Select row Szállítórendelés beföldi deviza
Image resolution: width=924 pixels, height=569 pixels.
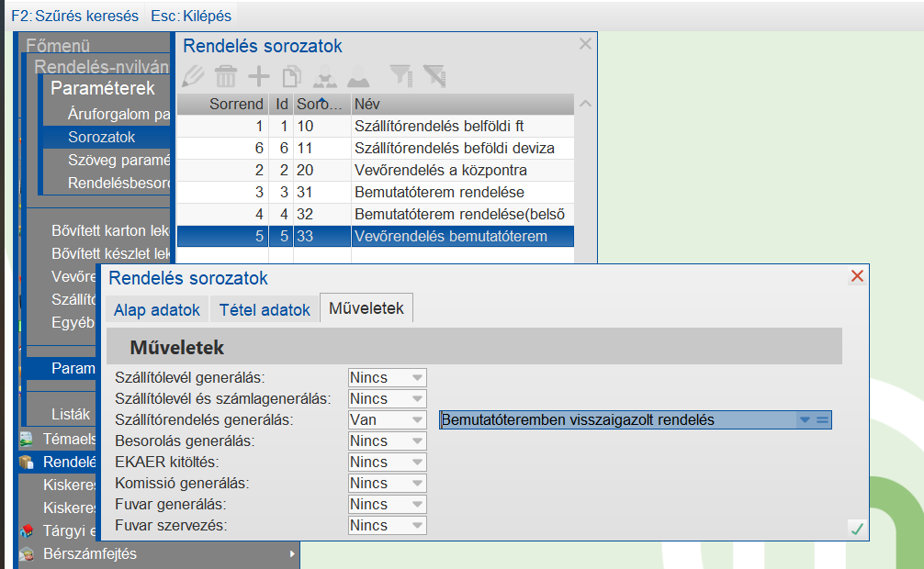pyautogui.click(x=376, y=148)
